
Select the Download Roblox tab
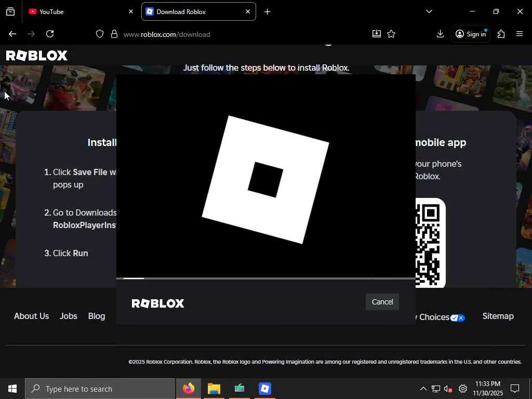(198, 11)
